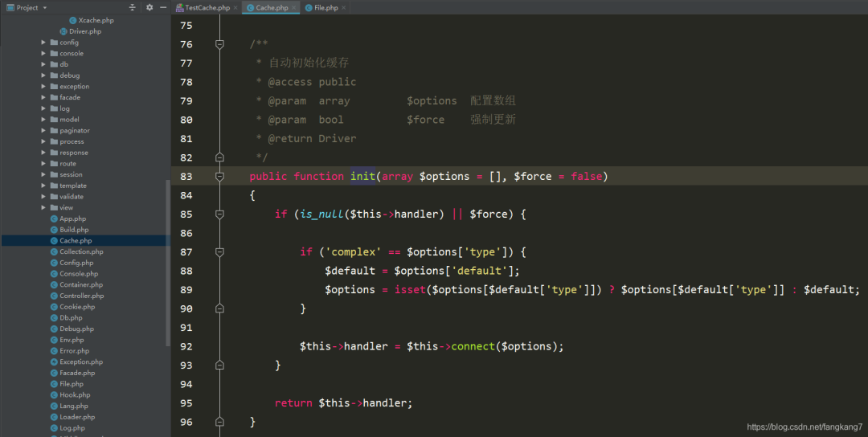This screenshot has width=868, height=437.
Task: Click the Console.php class file icon
Action: click(54, 274)
